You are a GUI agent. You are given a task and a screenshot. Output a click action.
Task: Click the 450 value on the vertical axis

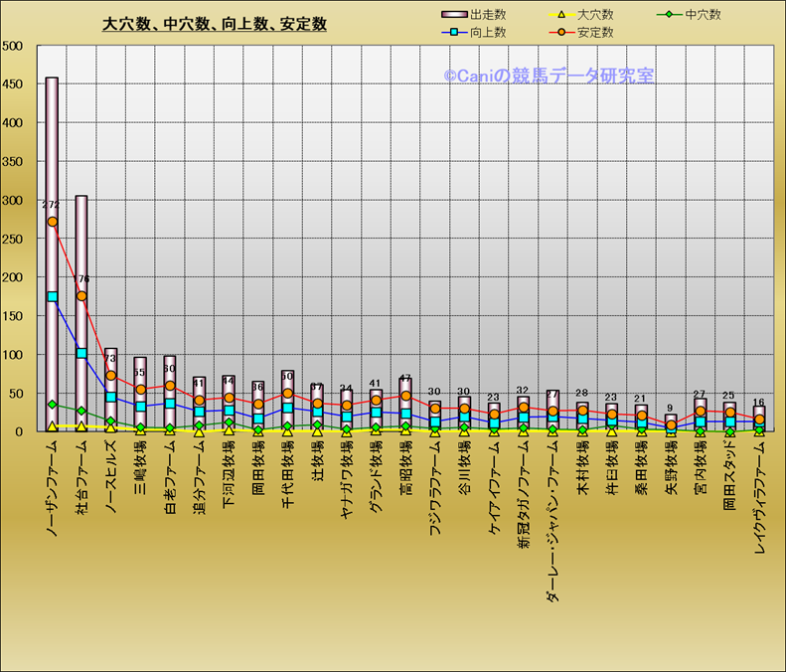coord(14,84)
